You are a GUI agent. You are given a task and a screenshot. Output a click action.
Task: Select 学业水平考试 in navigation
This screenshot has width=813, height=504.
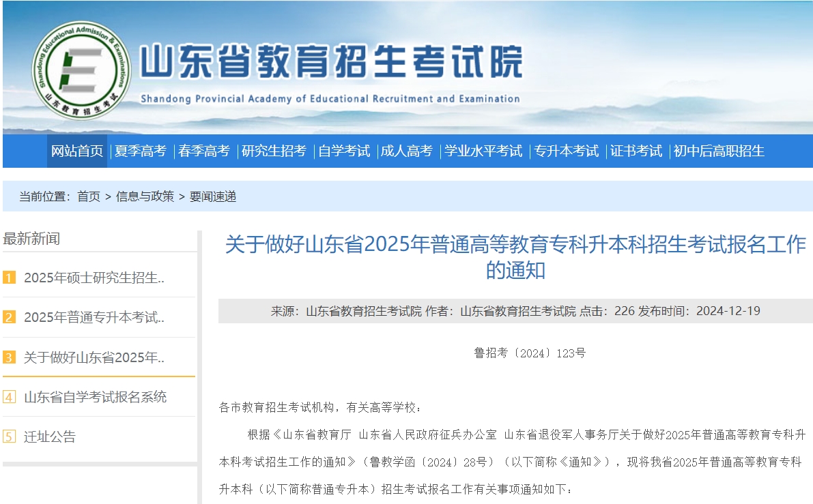[x=483, y=151]
